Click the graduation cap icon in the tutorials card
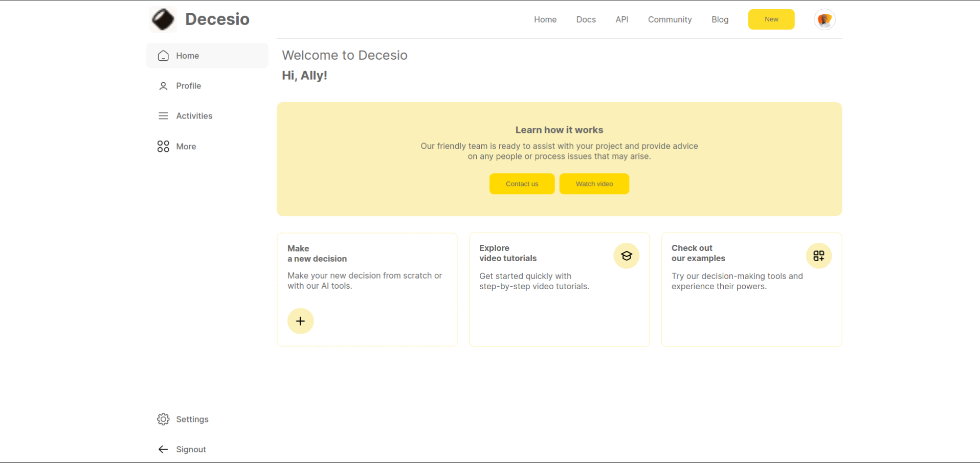The image size is (980, 463). point(627,256)
